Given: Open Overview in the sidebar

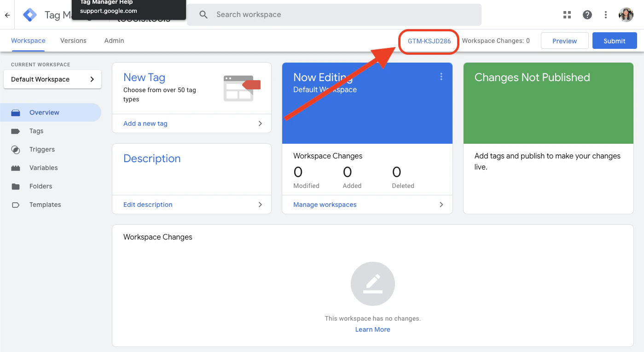Looking at the screenshot, I should click(x=51, y=112).
